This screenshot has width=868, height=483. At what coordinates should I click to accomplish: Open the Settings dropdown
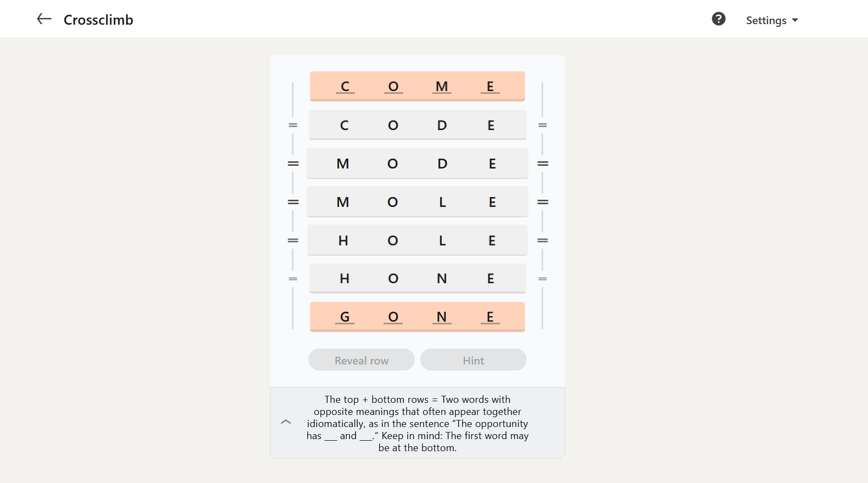(771, 20)
